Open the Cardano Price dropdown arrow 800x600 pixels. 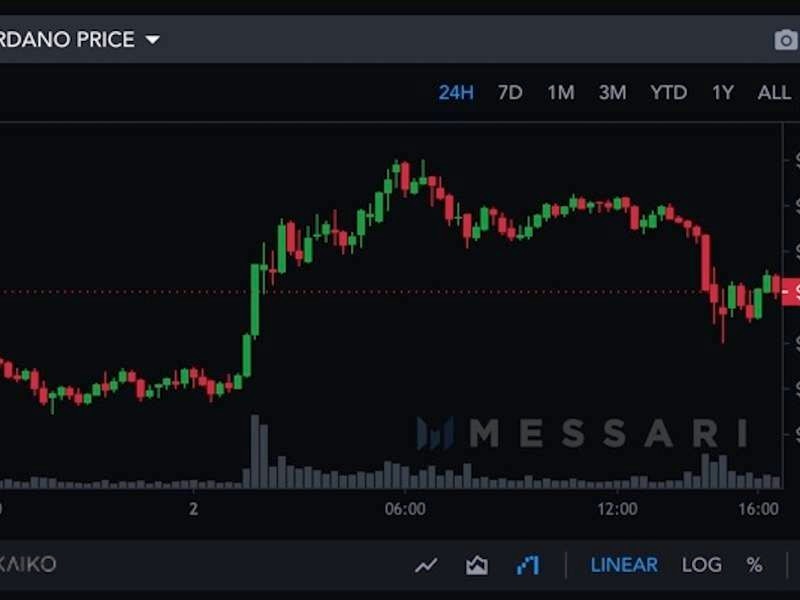tap(152, 40)
